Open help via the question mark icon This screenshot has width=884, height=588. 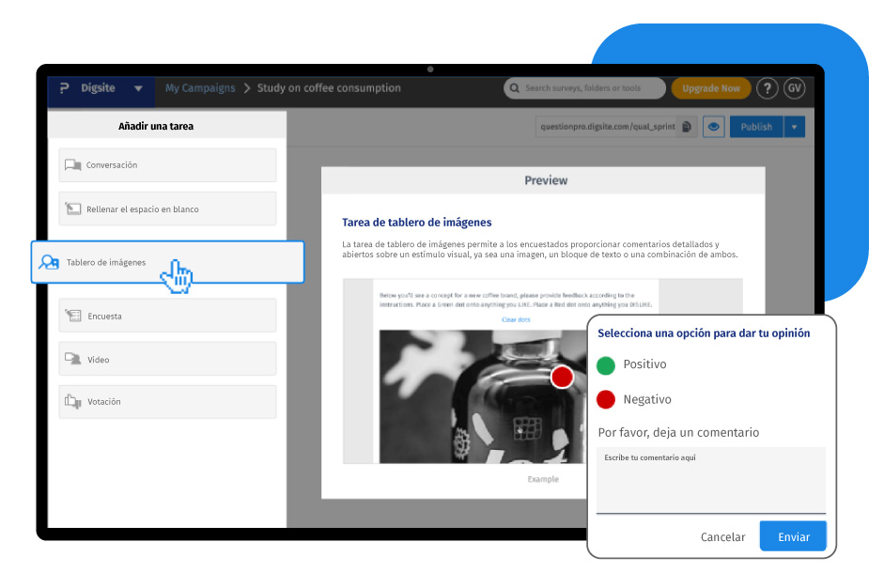tap(767, 88)
